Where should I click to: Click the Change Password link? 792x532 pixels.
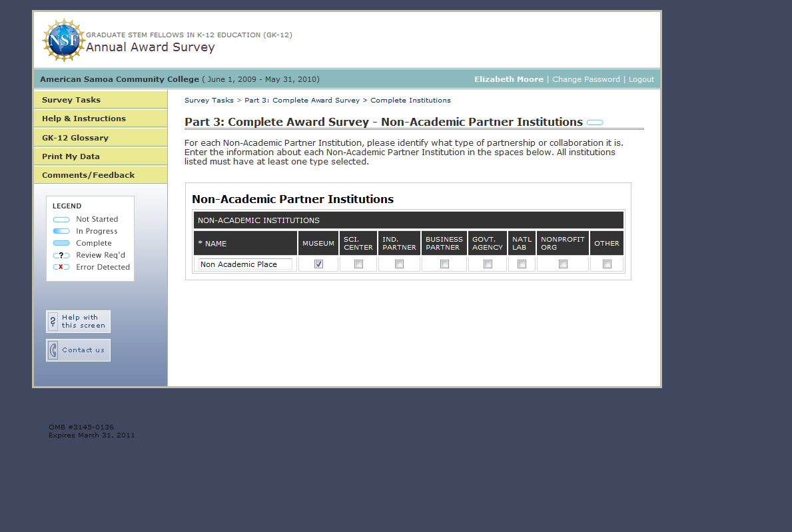pos(586,79)
